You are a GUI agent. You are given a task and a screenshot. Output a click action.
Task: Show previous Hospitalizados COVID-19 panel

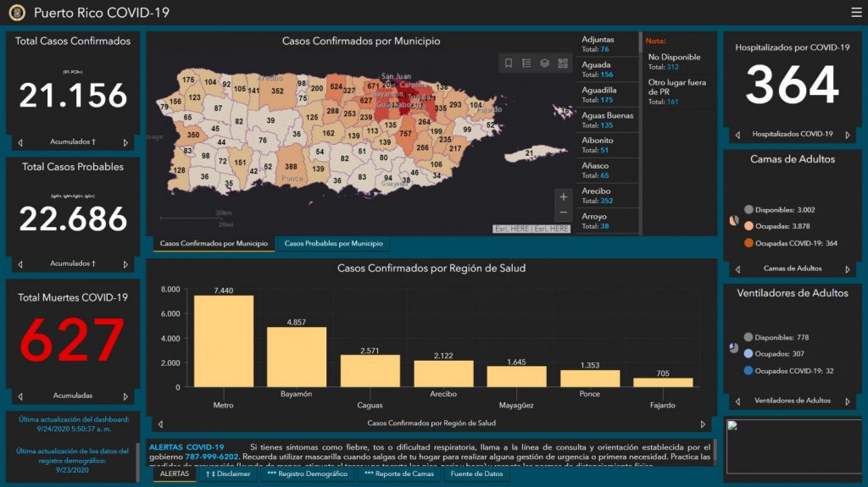737,135
